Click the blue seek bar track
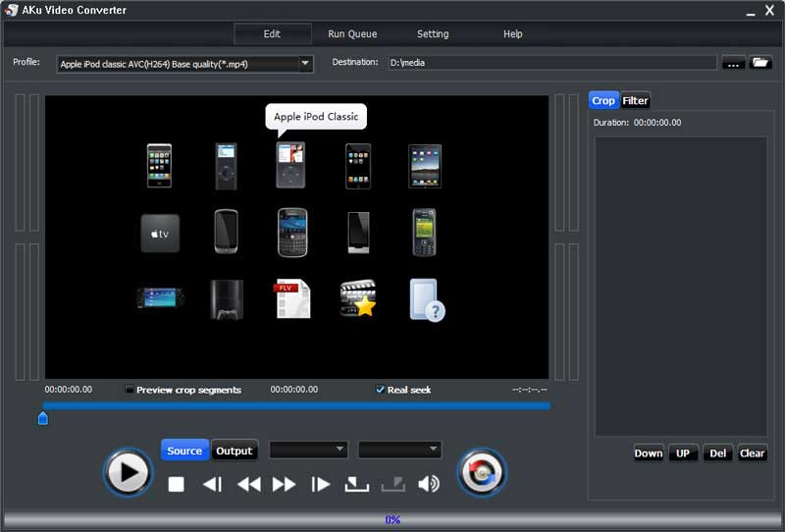The image size is (785, 532). point(296,405)
